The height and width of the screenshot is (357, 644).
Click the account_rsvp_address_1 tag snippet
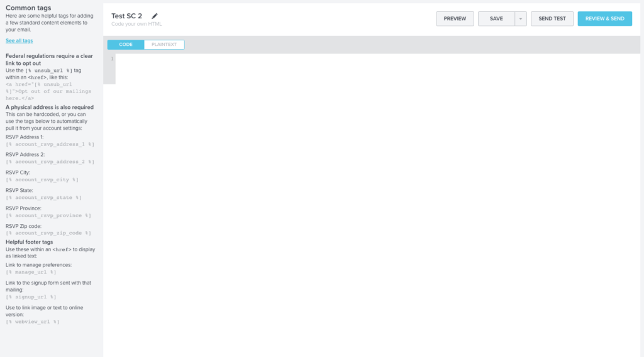coord(50,144)
